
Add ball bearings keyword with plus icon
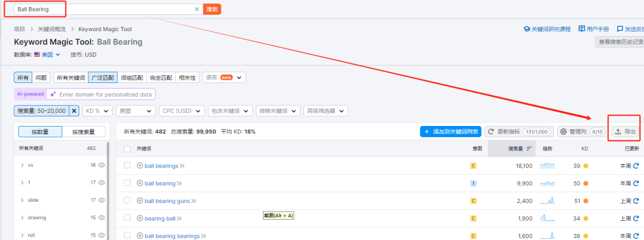point(140,165)
